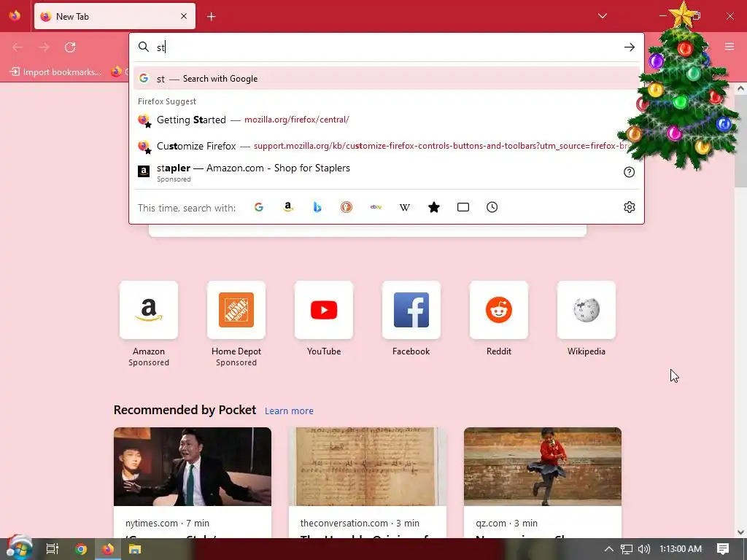Click the Go arrow in address bar

click(630, 47)
